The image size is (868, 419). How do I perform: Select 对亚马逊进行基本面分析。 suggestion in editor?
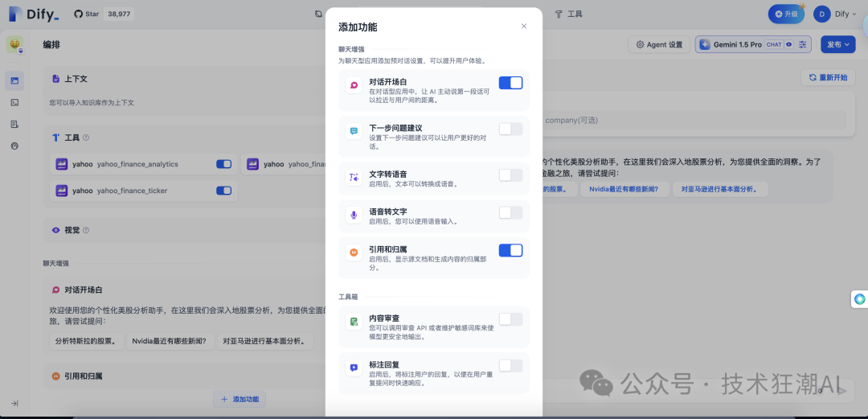click(x=264, y=342)
